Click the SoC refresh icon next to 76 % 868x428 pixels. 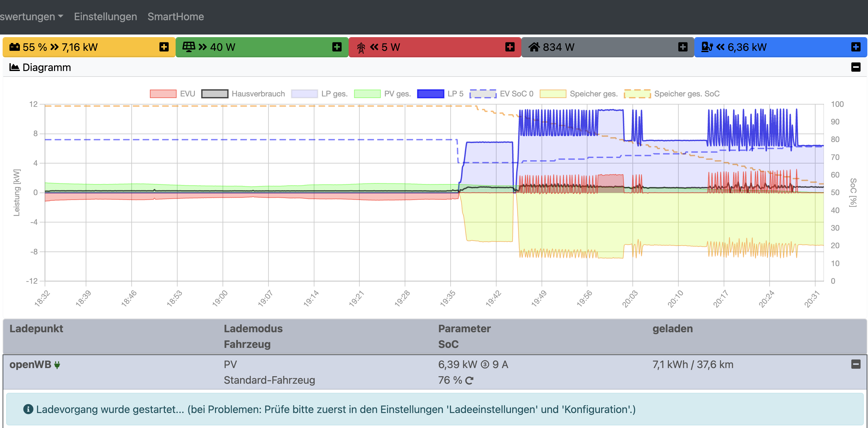(469, 380)
